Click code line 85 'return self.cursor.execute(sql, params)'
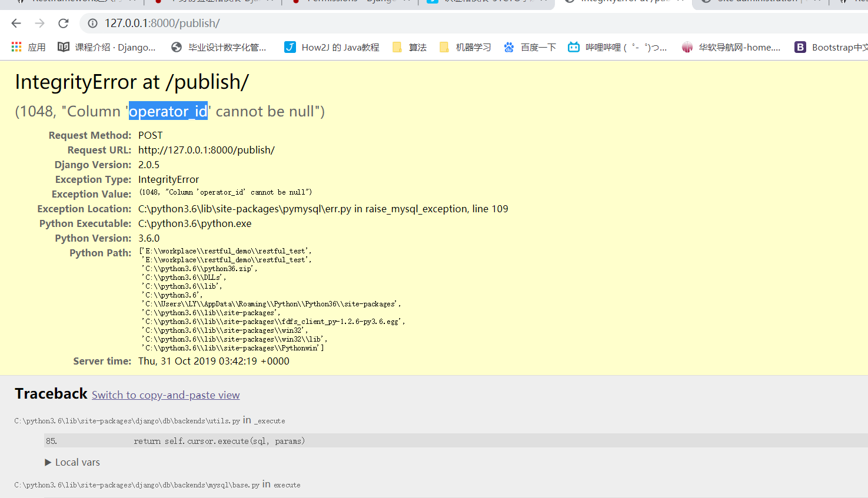Image resolution: width=868 pixels, height=498 pixels. pos(220,441)
